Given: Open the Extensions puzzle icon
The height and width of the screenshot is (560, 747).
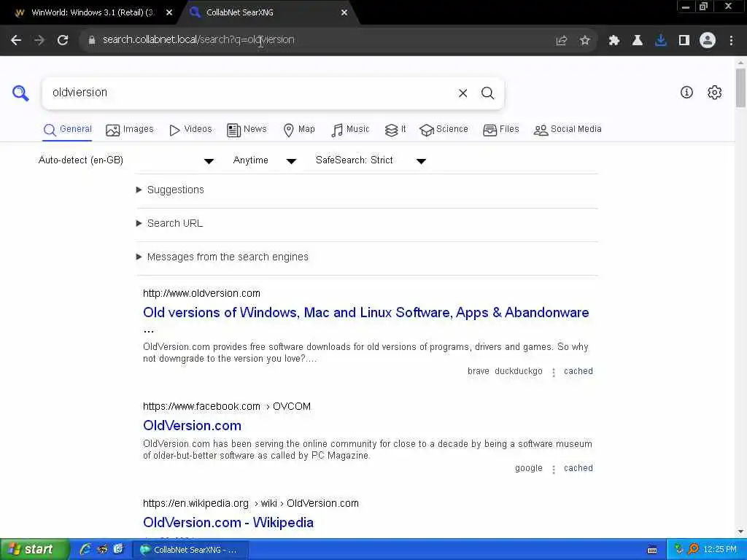Looking at the screenshot, I should [614, 41].
